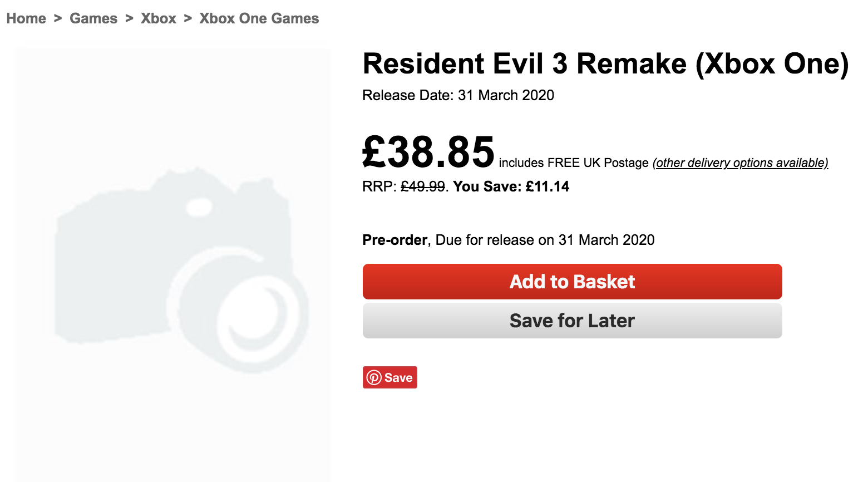
Task: Open Xbox One Games breadcrumb category
Action: tap(259, 18)
